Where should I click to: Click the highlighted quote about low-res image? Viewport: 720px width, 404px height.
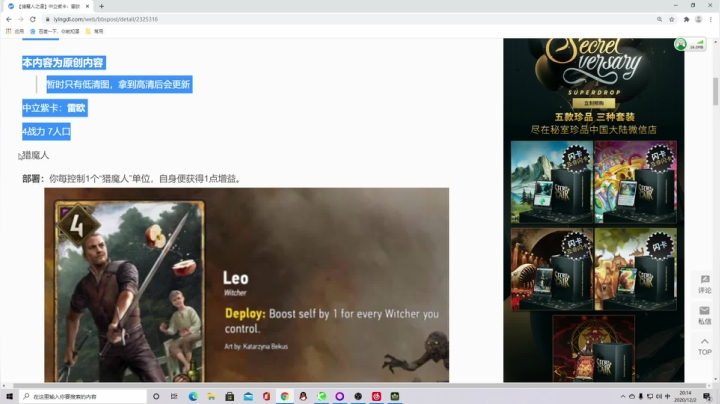[119, 84]
